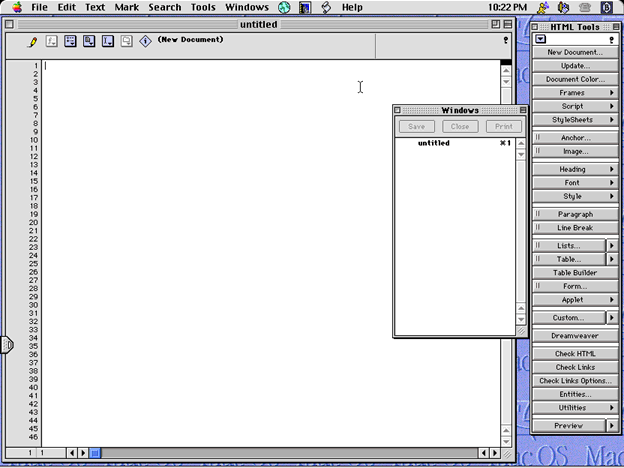Click the application switcher icon at far right

pyautogui.click(x=606, y=7)
